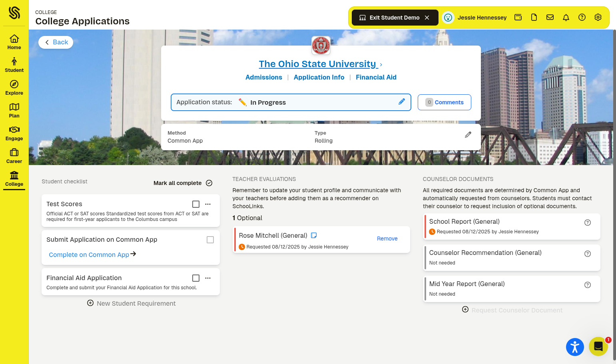This screenshot has width=616, height=364.
Task: Check the Test Scores checkbox
Action: pos(196,204)
